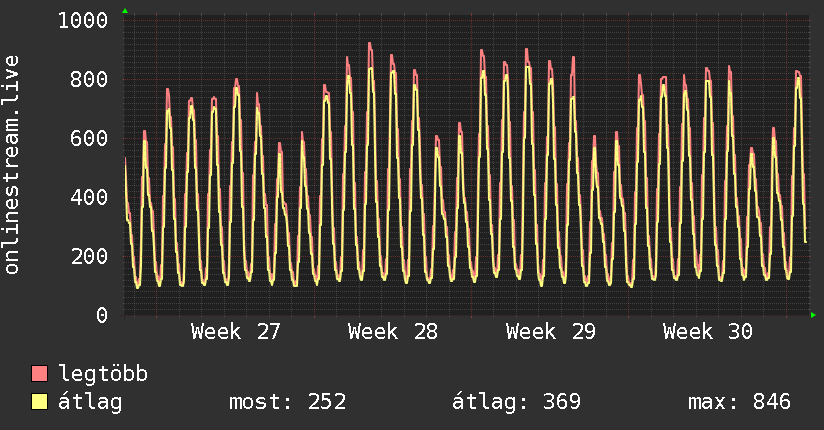Image resolution: width=824 pixels, height=430 pixels.
Task: Click the 800 y-axis value
Action: [89, 79]
